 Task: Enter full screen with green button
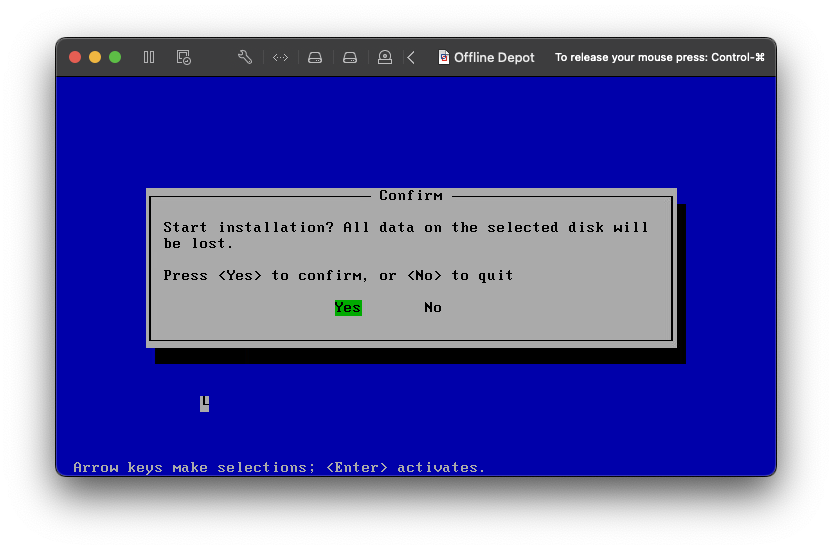click(x=115, y=57)
